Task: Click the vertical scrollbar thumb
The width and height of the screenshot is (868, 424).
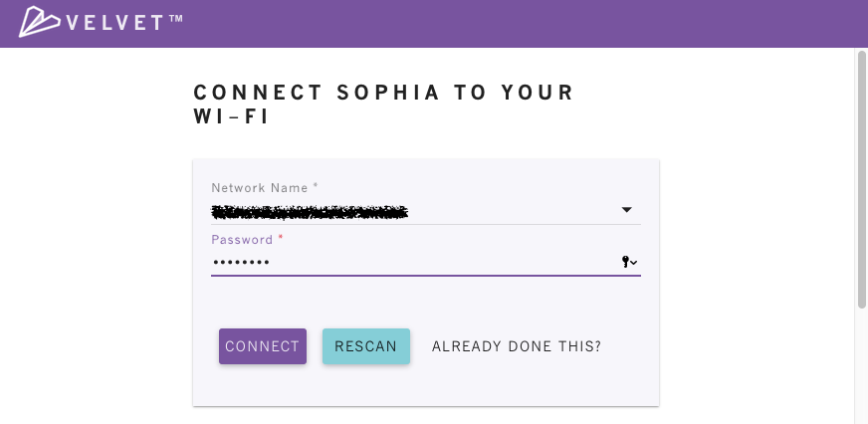Action: (x=862, y=179)
